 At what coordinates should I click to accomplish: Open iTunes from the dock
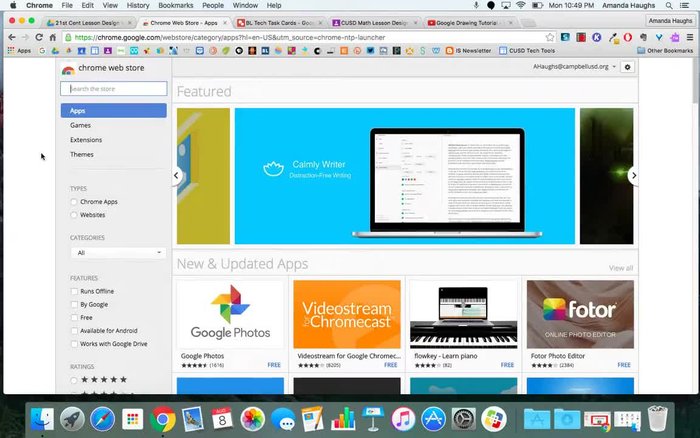(x=403, y=419)
